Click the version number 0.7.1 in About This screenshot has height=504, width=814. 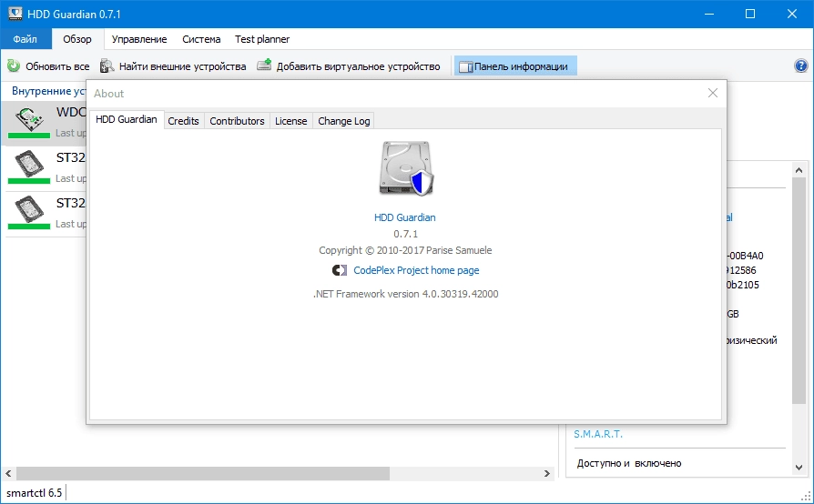click(405, 234)
